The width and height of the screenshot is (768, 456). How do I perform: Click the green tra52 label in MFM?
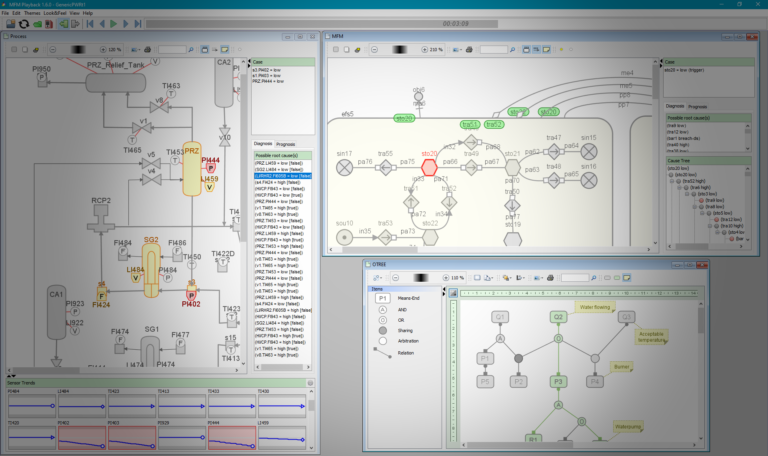coord(494,124)
